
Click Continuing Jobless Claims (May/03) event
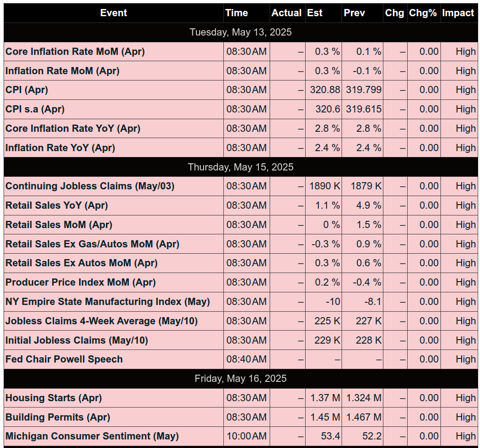pos(90,186)
